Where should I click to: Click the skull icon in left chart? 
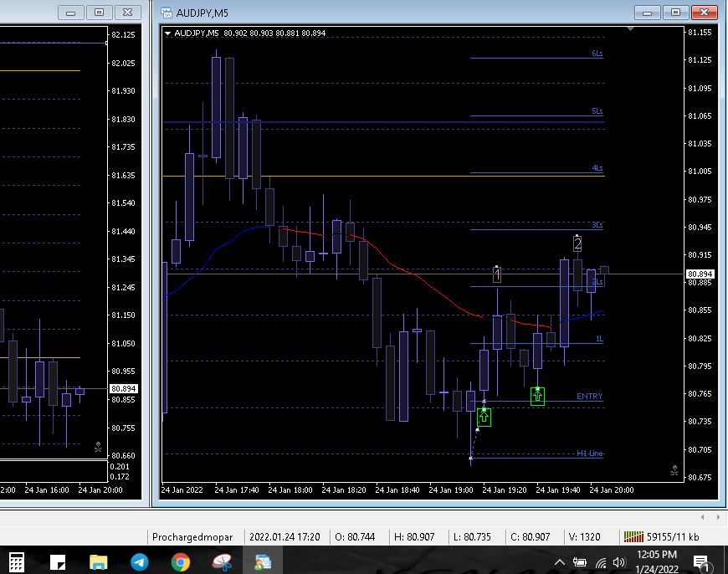[x=98, y=447]
